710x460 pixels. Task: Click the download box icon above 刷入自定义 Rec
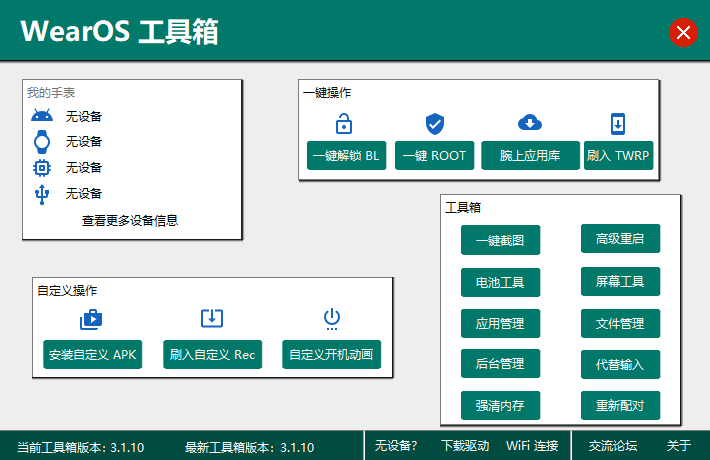click(x=212, y=319)
